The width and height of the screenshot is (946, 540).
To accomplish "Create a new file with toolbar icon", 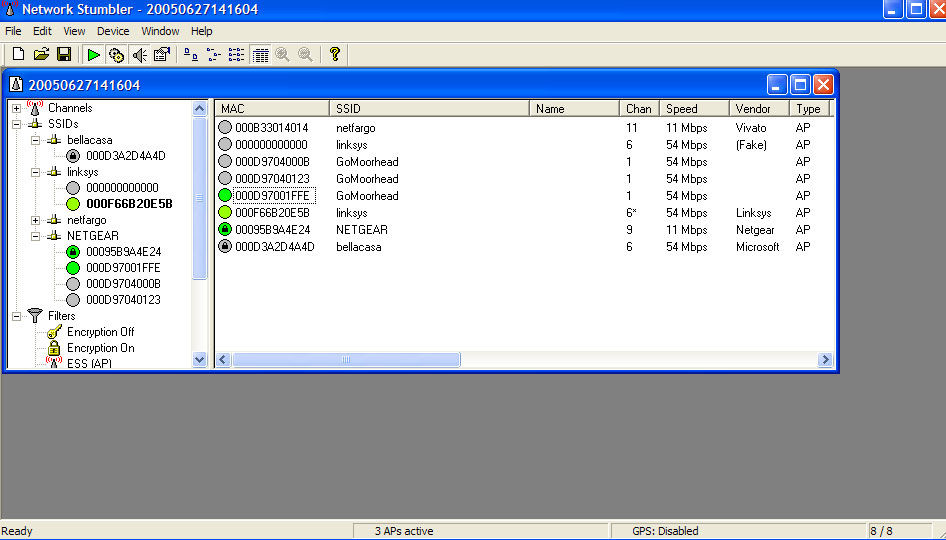I will (18, 54).
